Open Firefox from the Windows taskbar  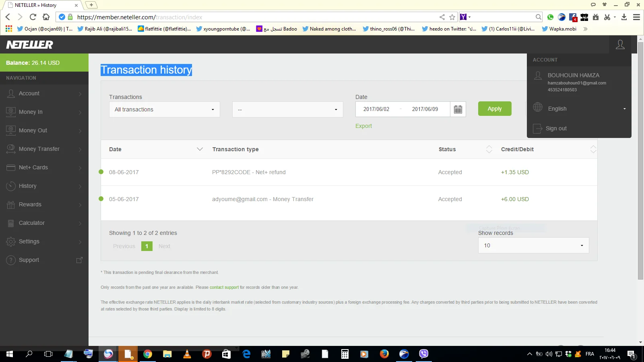(x=384, y=354)
